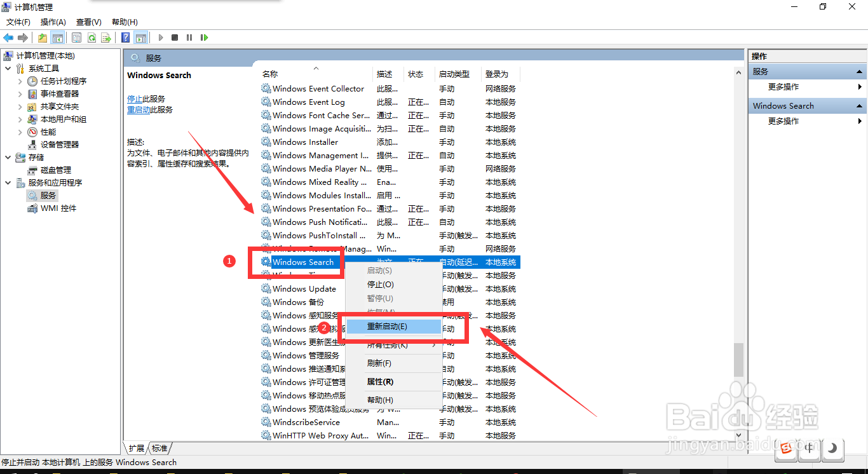Expand the 性能 node arrow
Viewport: 868px width, 474px height.
(20, 132)
